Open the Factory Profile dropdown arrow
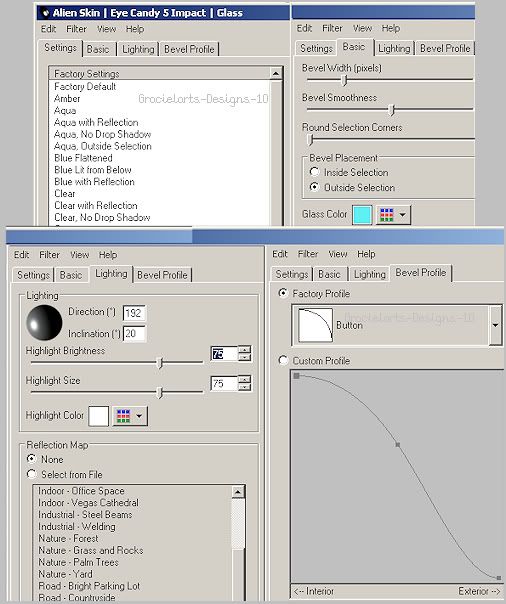The width and height of the screenshot is (506, 604). (x=495, y=325)
